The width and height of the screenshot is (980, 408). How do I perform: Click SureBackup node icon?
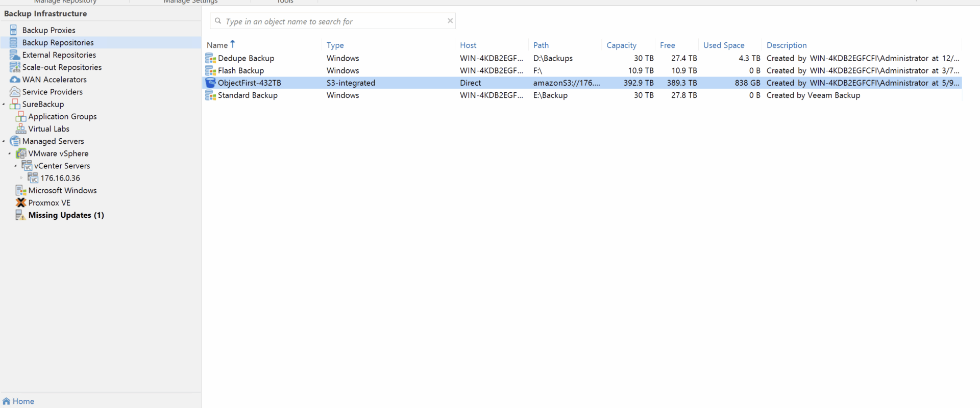click(15, 104)
